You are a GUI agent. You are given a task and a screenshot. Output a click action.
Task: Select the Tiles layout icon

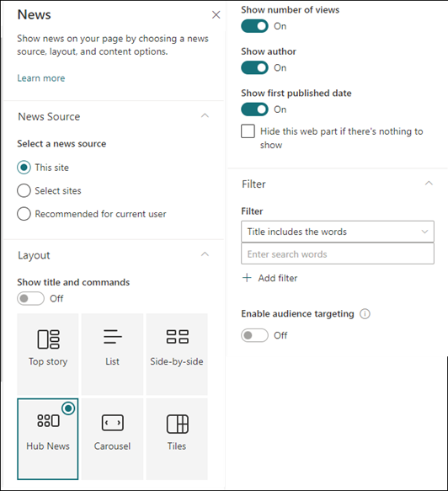tap(177, 424)
